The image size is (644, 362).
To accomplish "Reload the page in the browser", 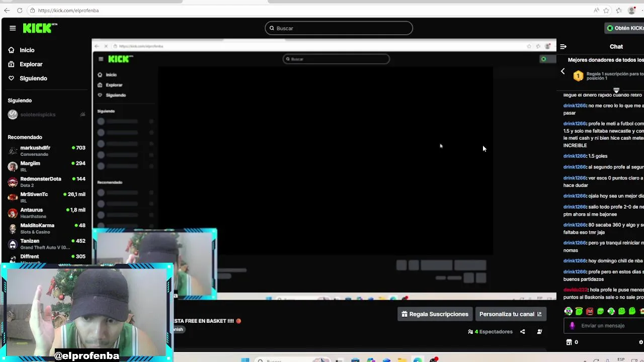I will tap(20, 10).
